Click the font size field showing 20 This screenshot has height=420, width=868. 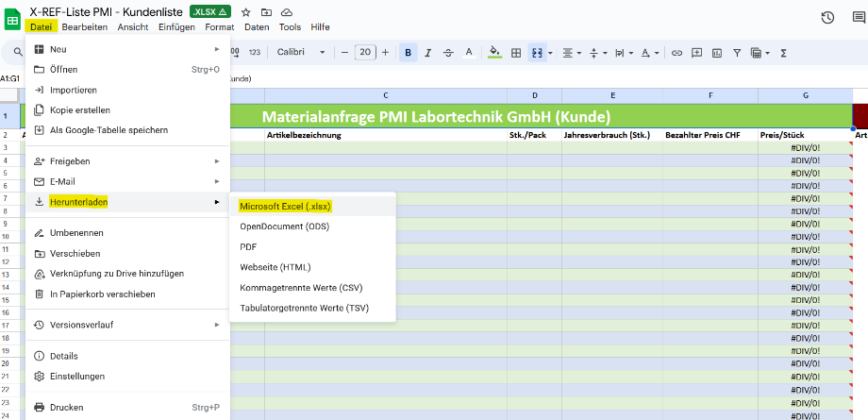coord(365,53)
